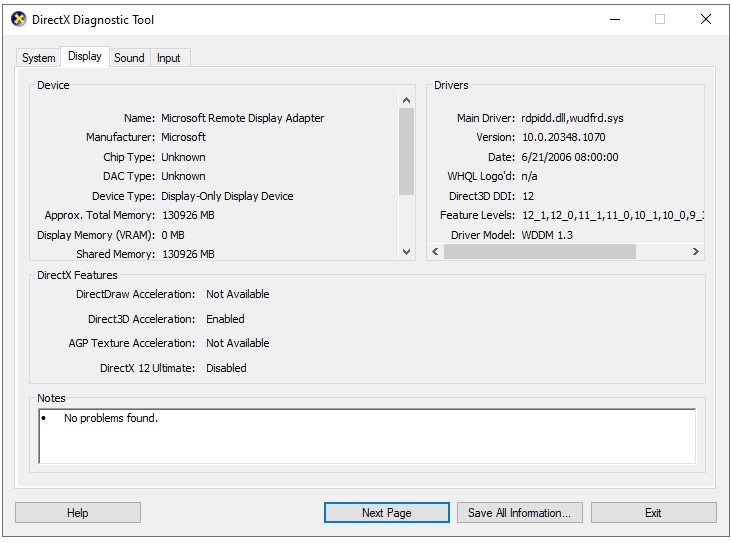Click the Chip Type 'Unknown' value
Screen dimensions: 731x543
coord(183,157)
